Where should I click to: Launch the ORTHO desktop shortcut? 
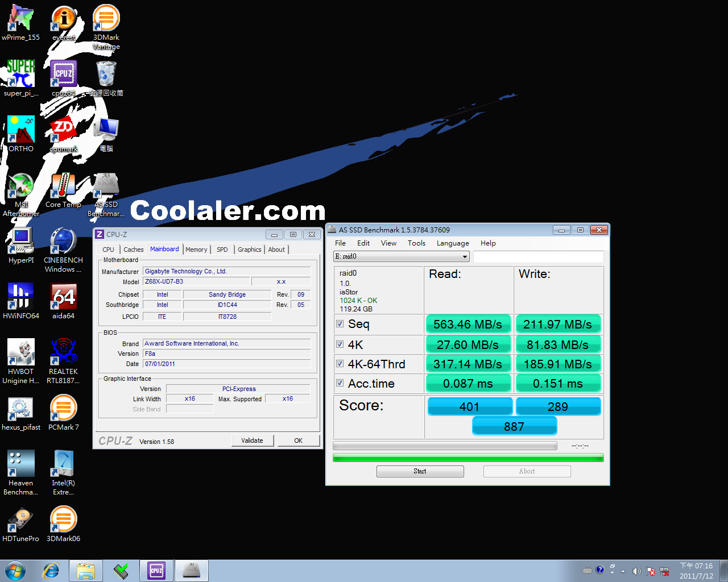[21, 134]
